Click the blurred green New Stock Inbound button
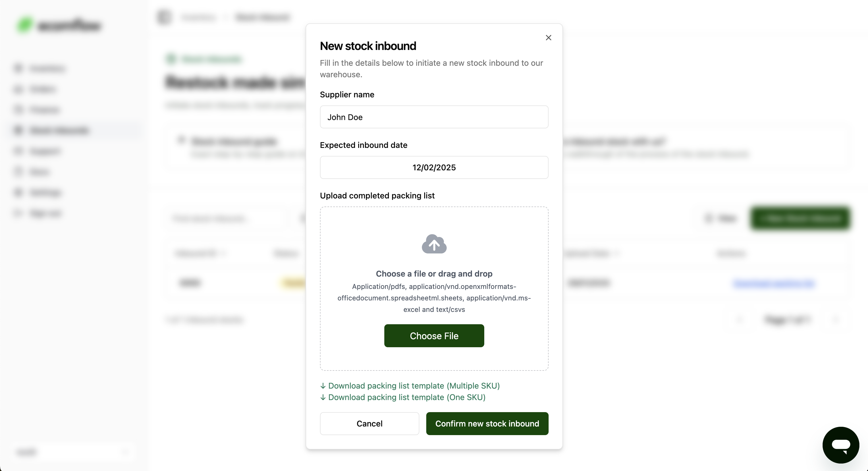This screenshot has width=868, height=471. [x=800, y=219]
